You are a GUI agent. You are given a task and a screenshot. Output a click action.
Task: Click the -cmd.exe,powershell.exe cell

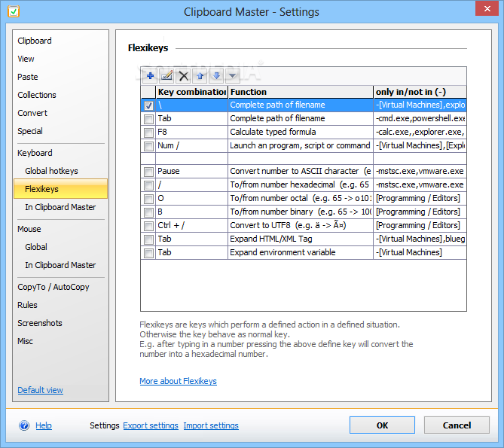(420, 118)
